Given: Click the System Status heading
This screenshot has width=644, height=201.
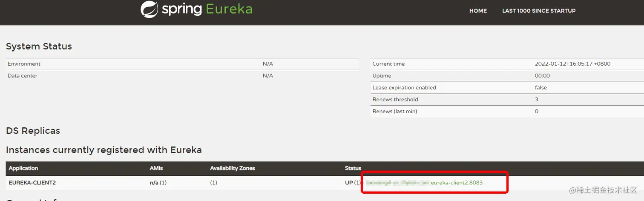Looking at the screenshot, I should 39,46.
